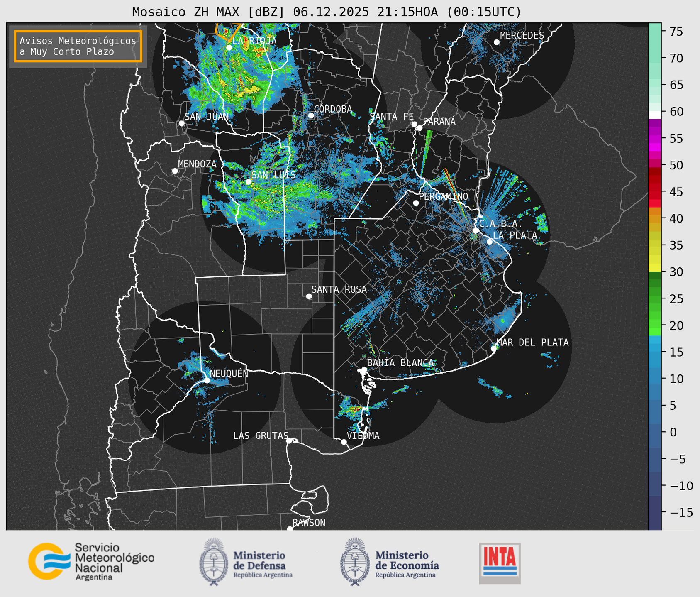Click the MERCEDES city marker dot
This screenshot has width=700, height=597.
coord(497,42)
